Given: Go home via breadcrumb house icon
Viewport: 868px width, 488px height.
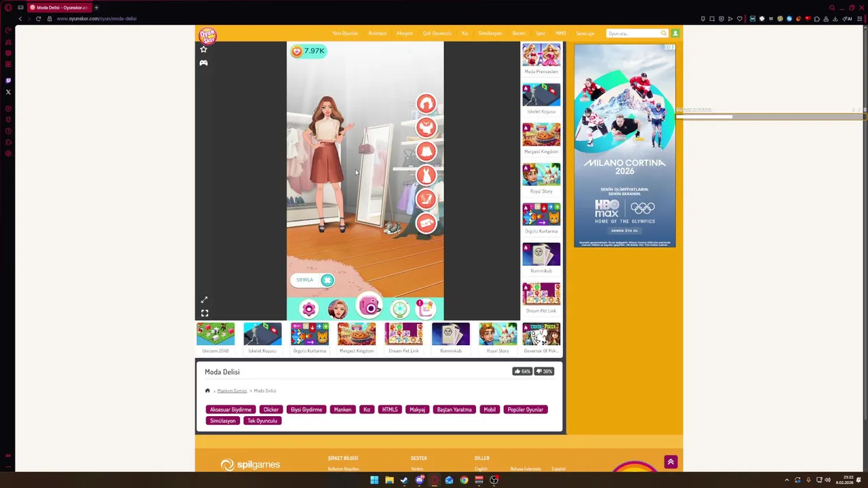Looking at the screenshot, I should click(x=208, y=390).
